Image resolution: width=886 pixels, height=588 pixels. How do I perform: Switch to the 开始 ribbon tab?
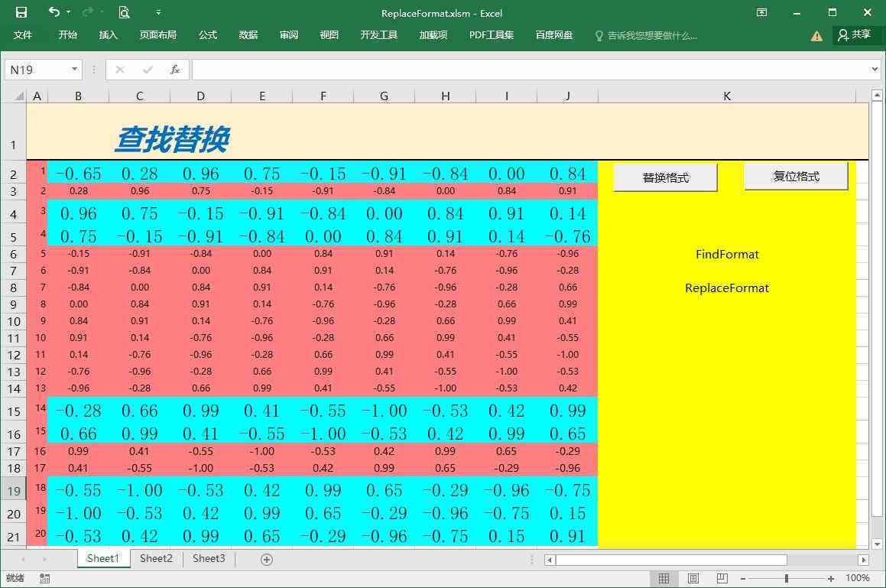tap(68, 35)
